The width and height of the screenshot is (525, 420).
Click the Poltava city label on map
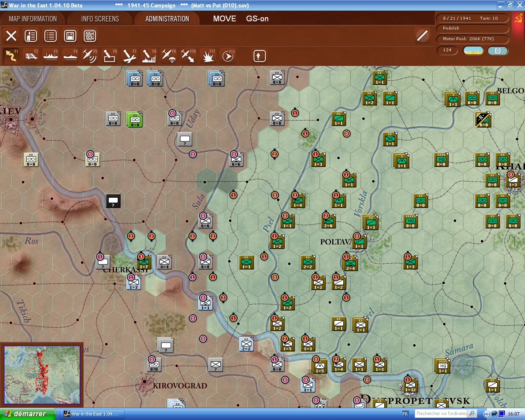pyautogui.click(x=336, y=242)
